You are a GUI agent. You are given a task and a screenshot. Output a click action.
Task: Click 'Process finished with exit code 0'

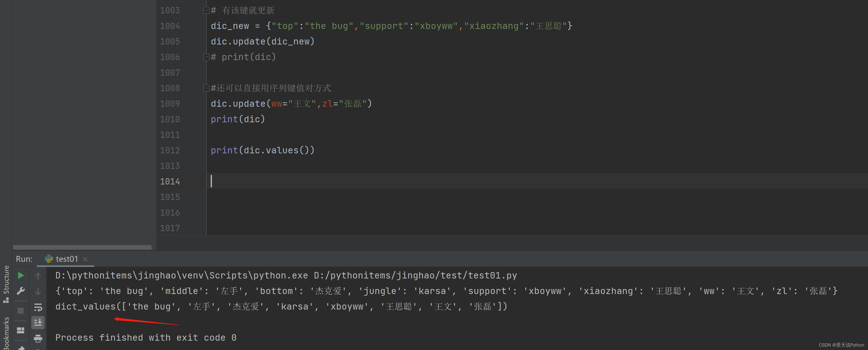point(146,338)
